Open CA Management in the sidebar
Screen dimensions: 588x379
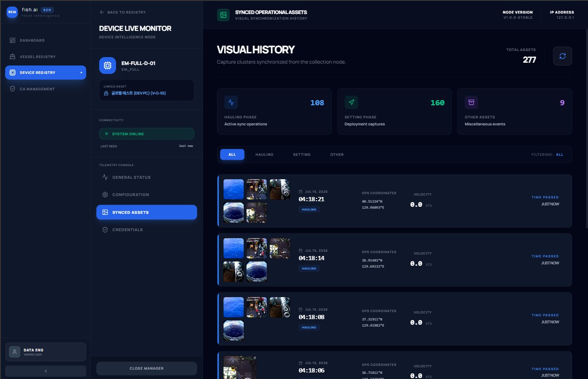(45, 89)
